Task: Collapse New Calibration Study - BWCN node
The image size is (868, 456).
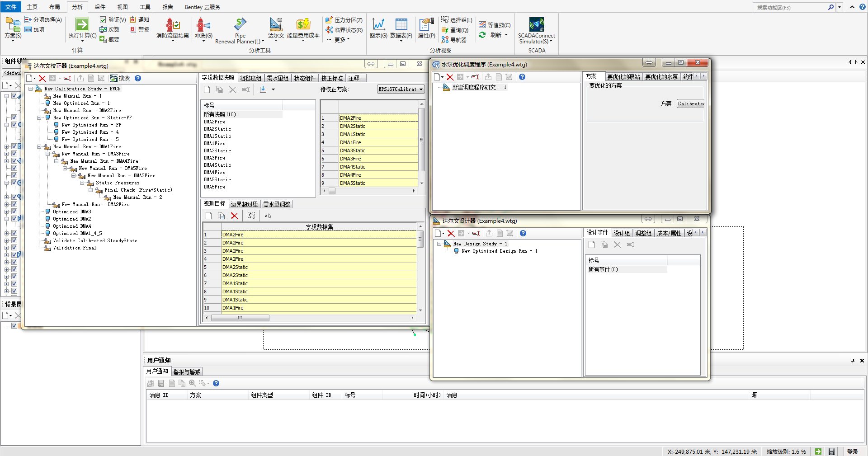Action: [x=31, y=89]
